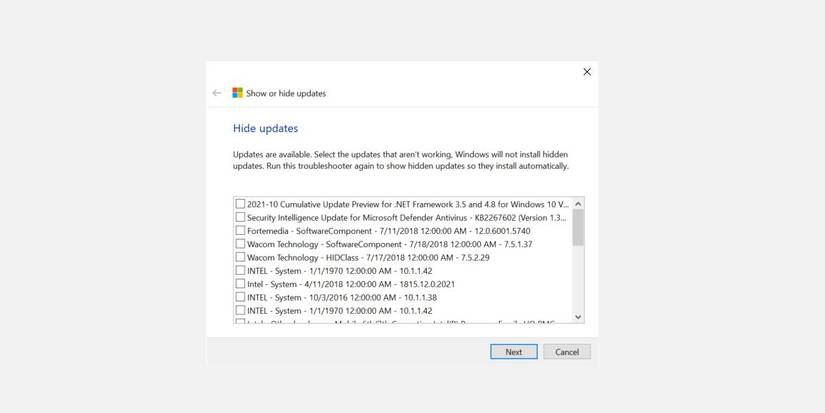Click the Cancel button

coord(567,352)
